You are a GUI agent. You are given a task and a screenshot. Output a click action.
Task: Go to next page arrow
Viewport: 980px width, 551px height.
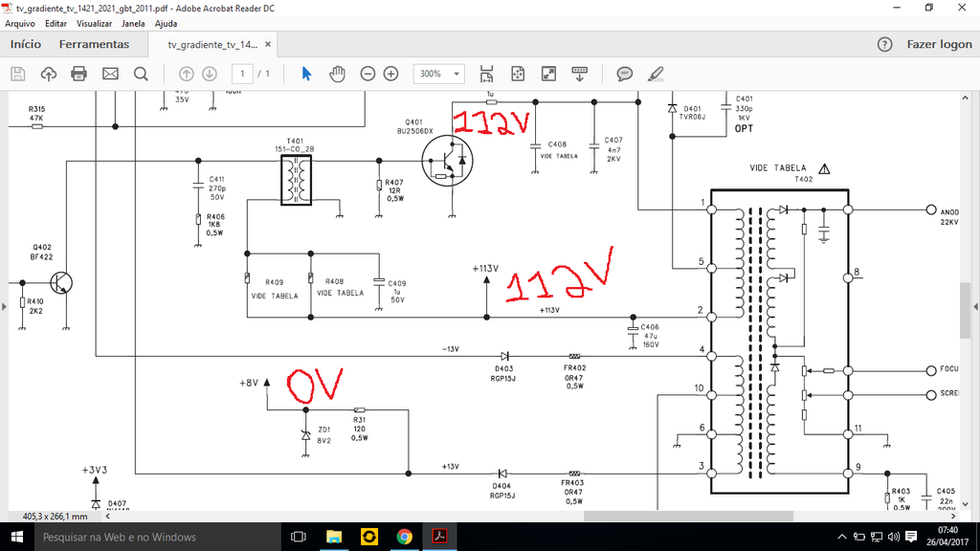point(210,74)
